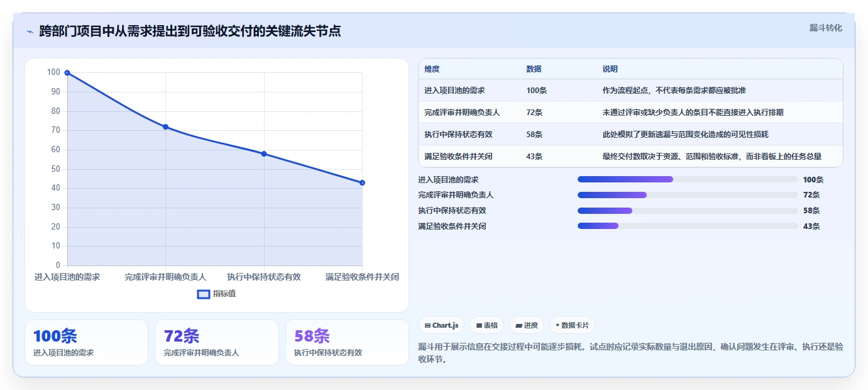The height and width of the screenshot is (390, 868).
Task: Open the 58条 stat card
Action: pyautogui.click(x=347, y=342)
